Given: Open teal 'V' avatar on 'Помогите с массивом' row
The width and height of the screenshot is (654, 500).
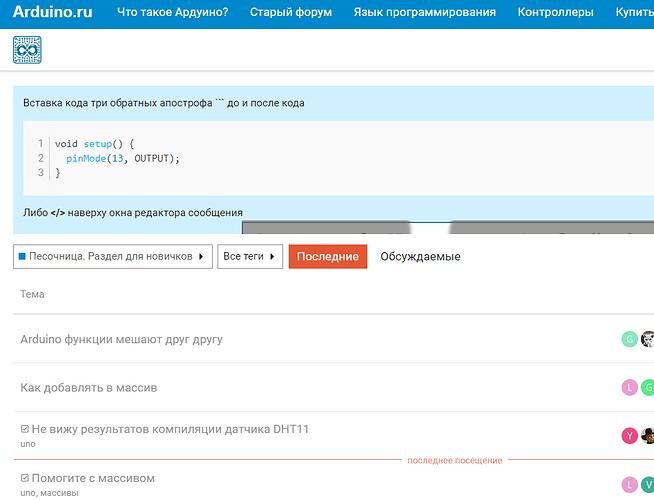Looking at the screenshot, I should (648, 485).
